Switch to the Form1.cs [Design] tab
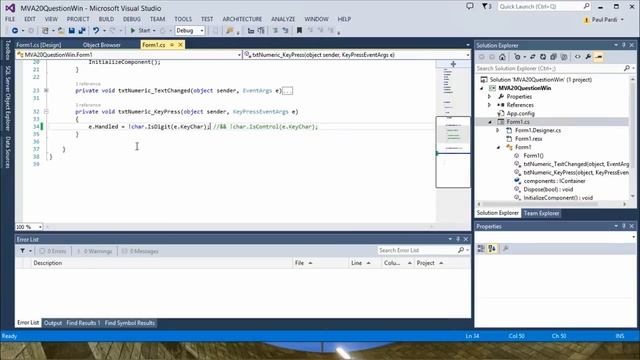Screen dimensions: 640x360 tap(39, 45)
